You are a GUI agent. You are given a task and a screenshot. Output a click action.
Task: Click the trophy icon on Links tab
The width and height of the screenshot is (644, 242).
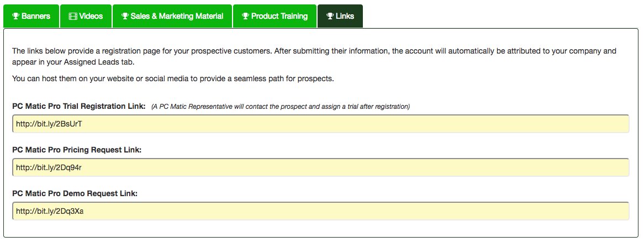(330, 17)
